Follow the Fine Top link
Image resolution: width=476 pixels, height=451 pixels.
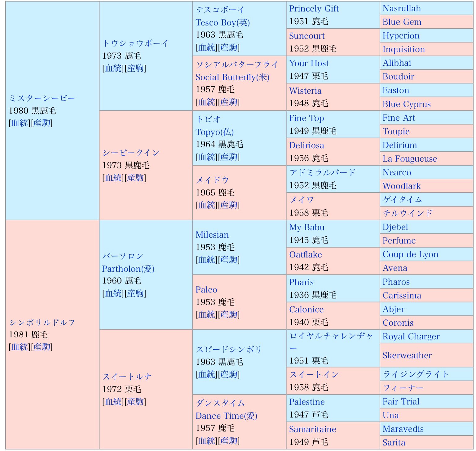306,118
